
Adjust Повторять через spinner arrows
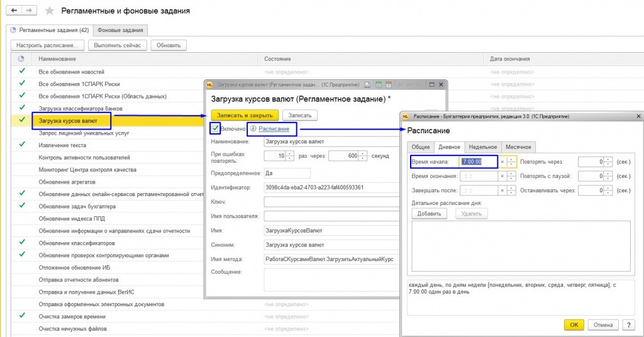608,162
